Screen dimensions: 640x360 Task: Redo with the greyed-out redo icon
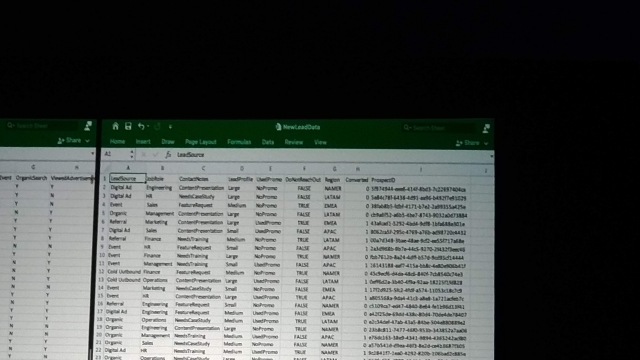click(x=158, y=127)
